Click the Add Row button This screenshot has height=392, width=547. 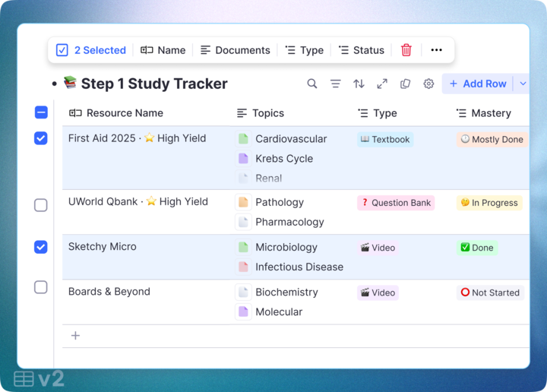point(478,84)
